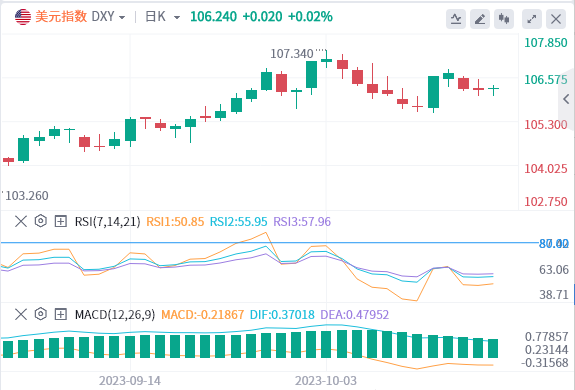Add a panel next to MACD
Viewport: 575px width, 390px height.
[61, 314]
